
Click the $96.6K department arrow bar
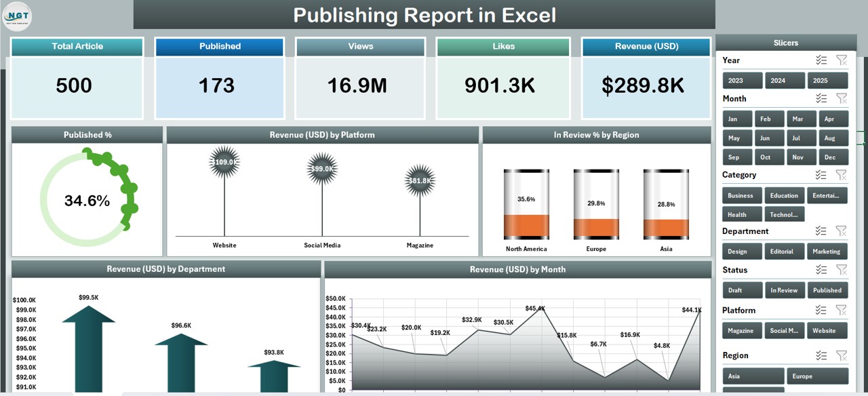(181, 362)
